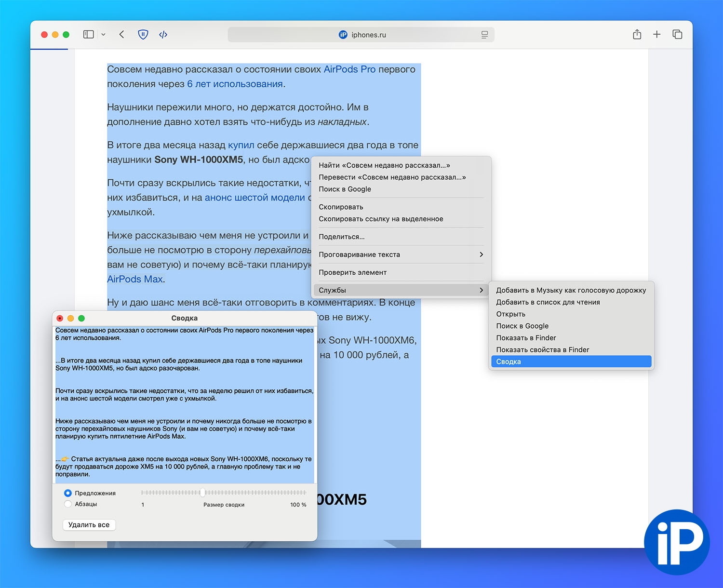Image resolution: width=723 pixels, height=588 pixels.
Task: Open Reader view icon in address bar
Action: pos(484,35)
